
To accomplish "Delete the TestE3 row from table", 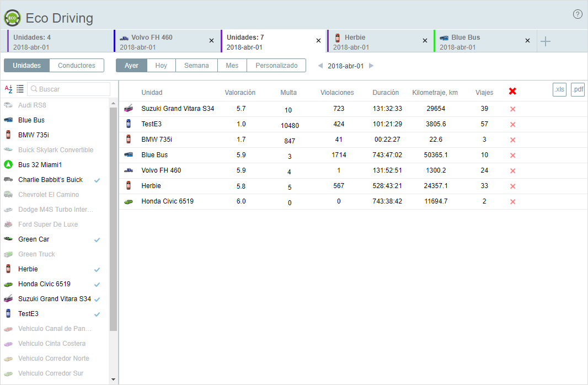I will pyautogui.click(x=512, y=125).
